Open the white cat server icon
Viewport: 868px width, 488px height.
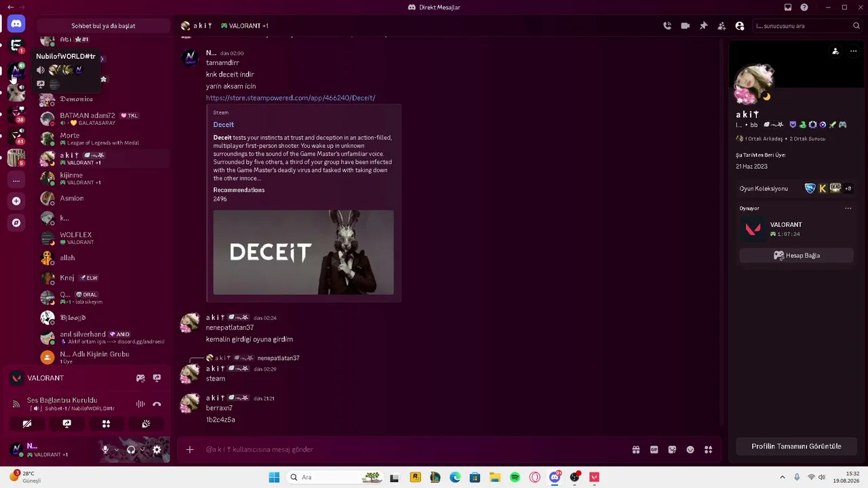(x=16, y=92)
